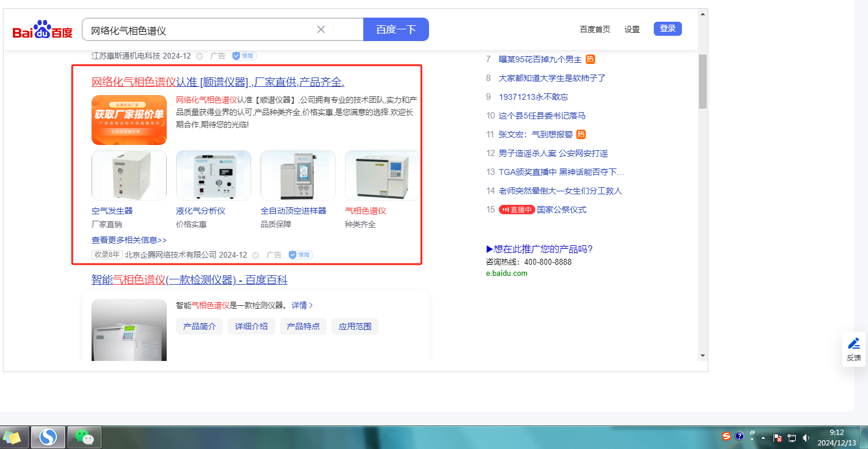Expand the dropdown arrow beside 江苏惠斯通机电科技 2024-12
Viewport: 868px width, 449px height.
[199, 56]
